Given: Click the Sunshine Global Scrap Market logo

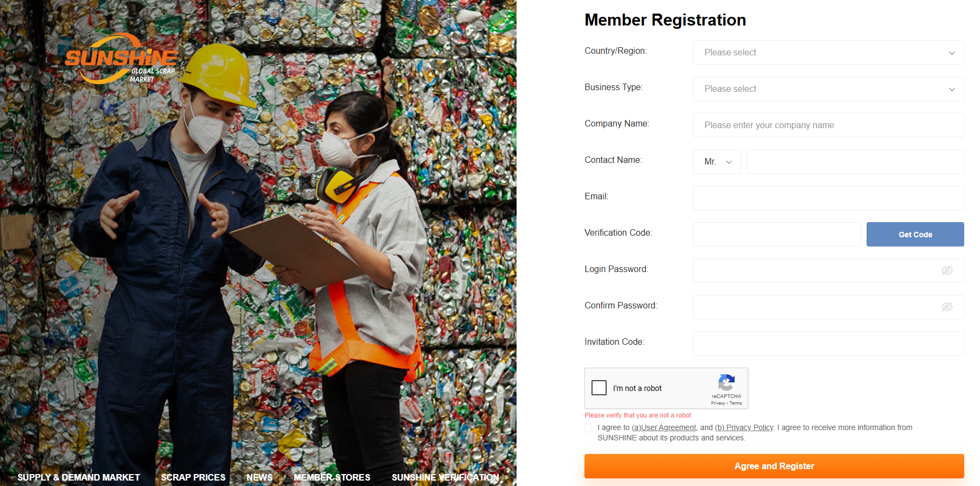Looking at the screenshot, I should click(x=121, y=59).
